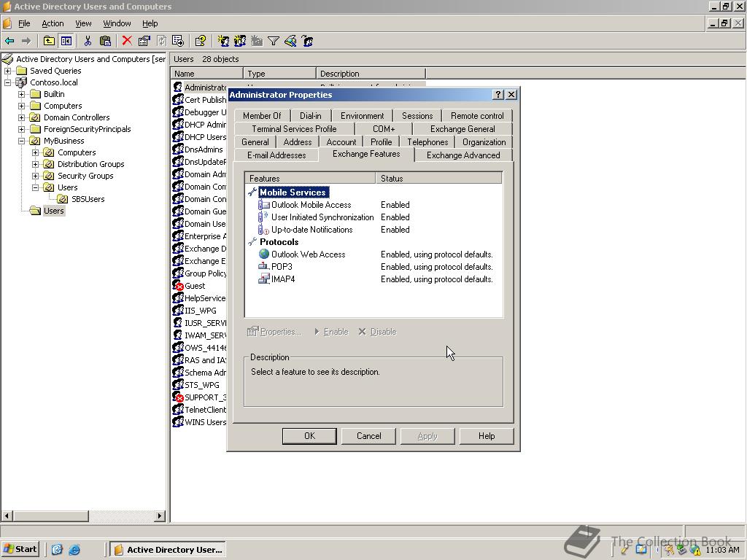The width and height of the screenshot is (747, 560).
Task: Click Internet Explorer quick launch icon
Action: click(74, 550)
